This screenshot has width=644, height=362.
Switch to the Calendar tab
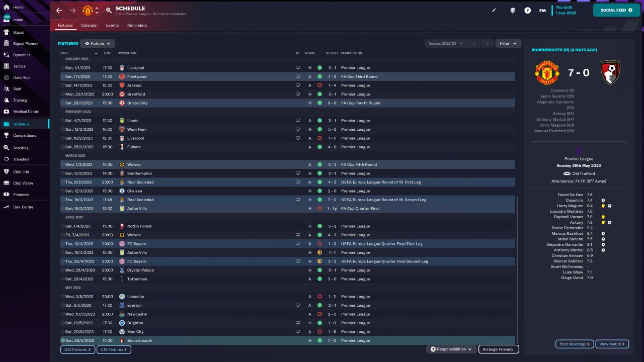coord(90,25)
